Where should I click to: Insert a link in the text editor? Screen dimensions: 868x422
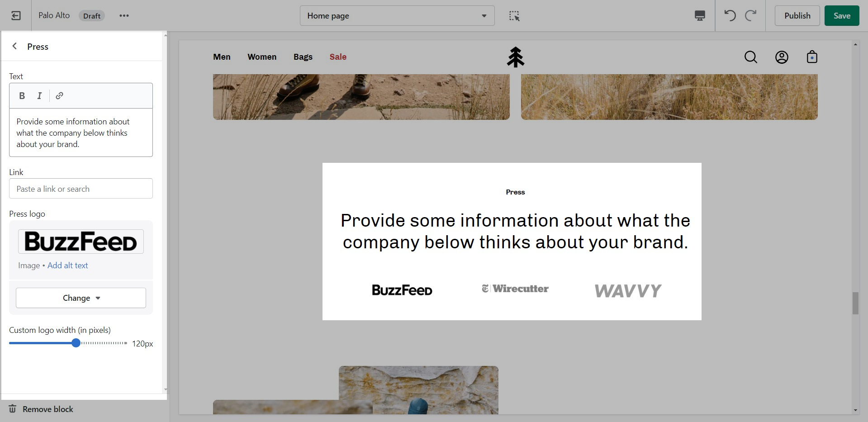59,96
